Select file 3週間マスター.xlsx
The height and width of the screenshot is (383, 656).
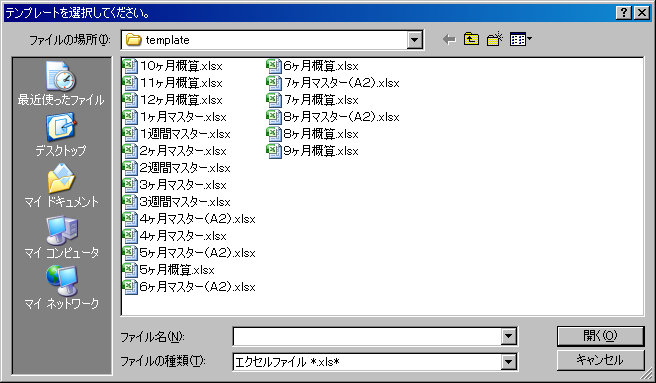click(x=177, y=202)
